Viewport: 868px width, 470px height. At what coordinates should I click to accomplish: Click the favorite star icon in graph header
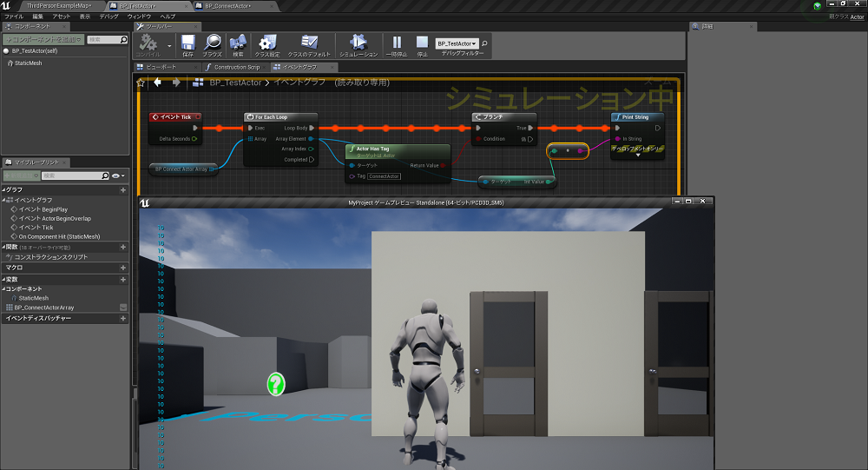pyautogui.click(x=141, y=83)
